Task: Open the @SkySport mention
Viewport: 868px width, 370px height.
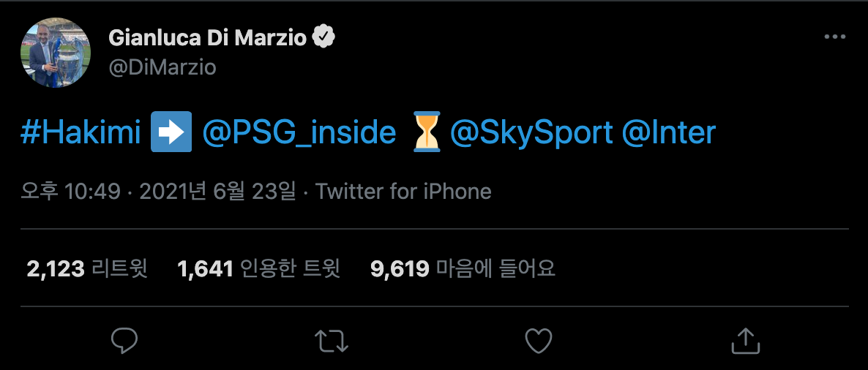Action: point(531,134)
